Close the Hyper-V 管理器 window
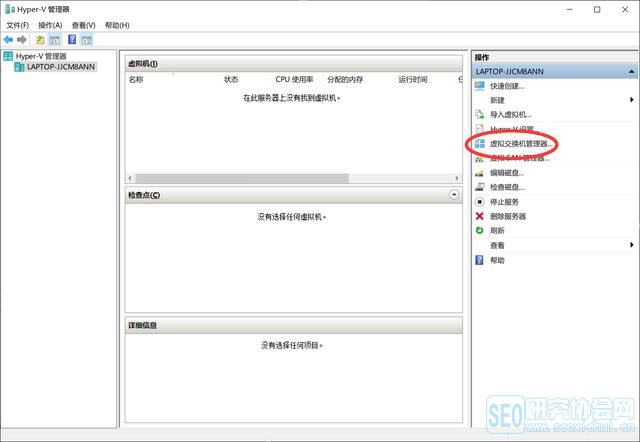 tap(625, 9)
